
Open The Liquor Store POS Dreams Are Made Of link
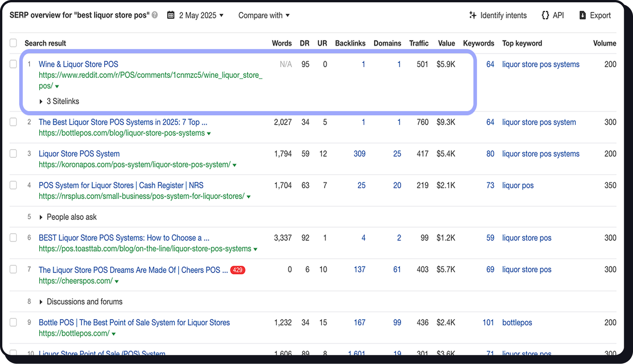(x=133, y=270)
